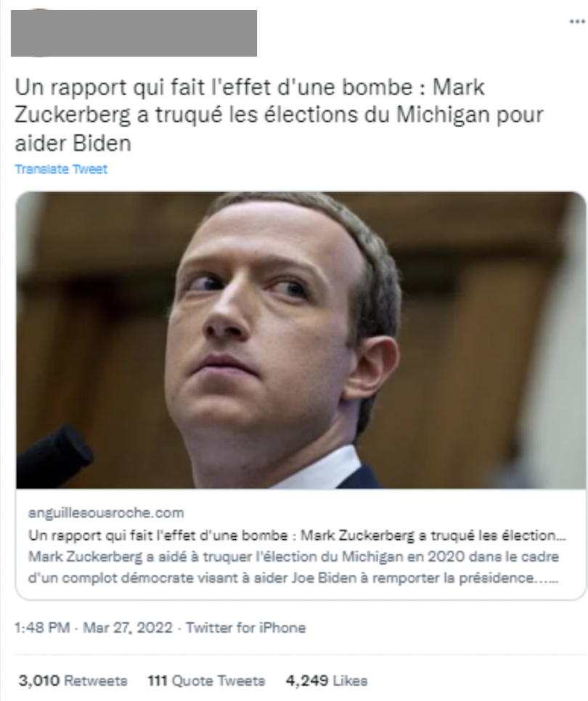Click the author avatar edge near top-left
This screenshot has height=701, width=588.
(x=39, y=9)
